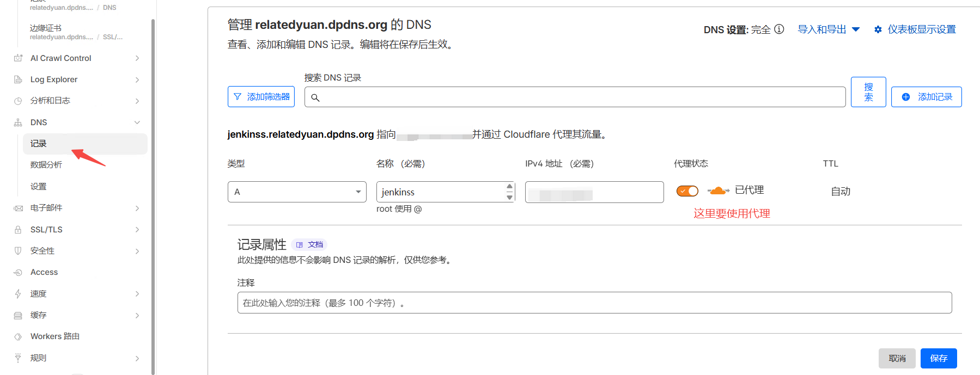Screen dimensions: 980x375
Task: Click the IPv4 地址 input field
Action: pyautogui.click(x=594, y=192)
